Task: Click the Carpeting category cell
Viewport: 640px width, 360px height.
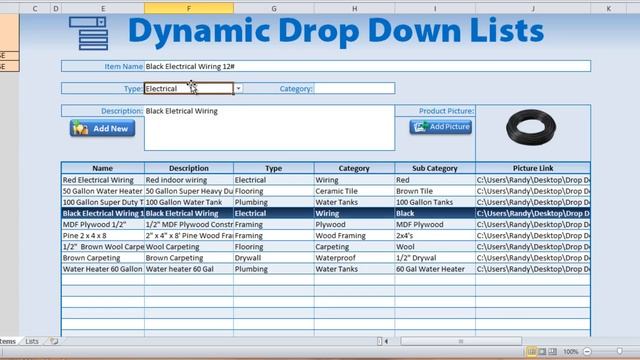Action: point(354,247)
